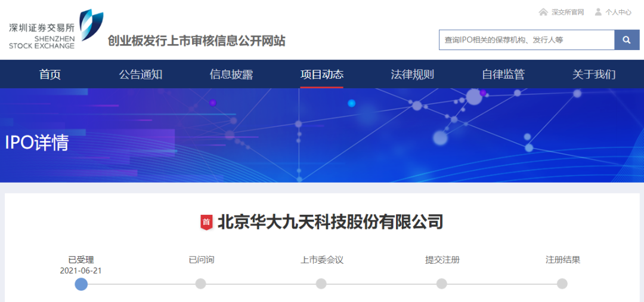
Task: Select the 注册结果 progress step dot
Action: pos(562,284)
